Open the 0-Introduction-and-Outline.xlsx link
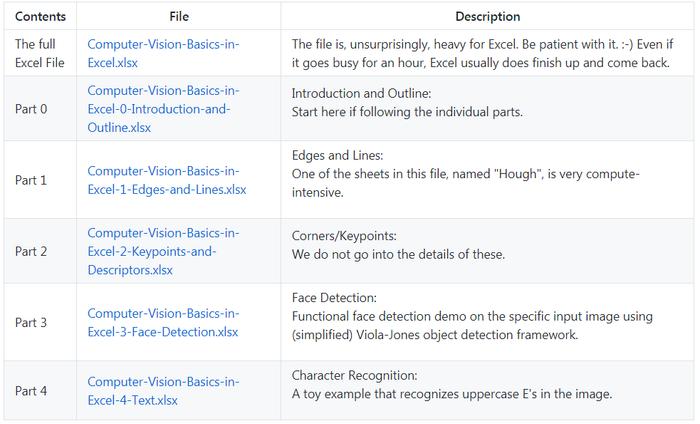Image resolution: width=700 pixels, height=424 pixels. pyautogui.click(x=163, y=109)
